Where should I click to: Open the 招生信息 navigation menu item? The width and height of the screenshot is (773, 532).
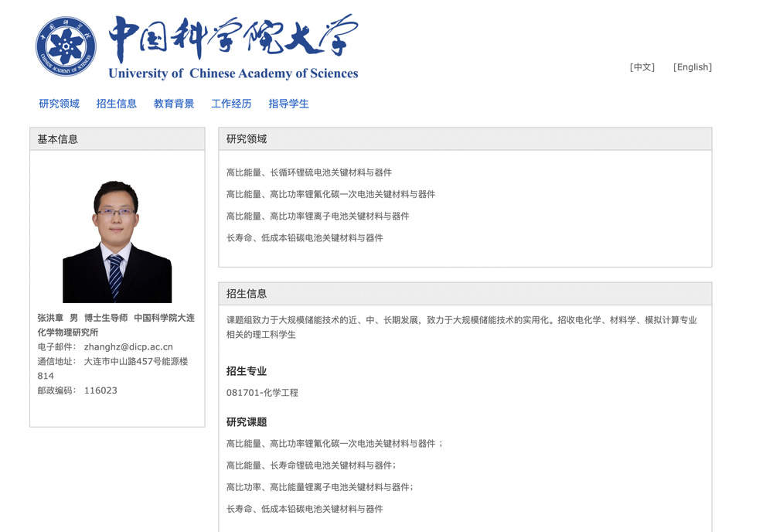click(x=117, y=103)
